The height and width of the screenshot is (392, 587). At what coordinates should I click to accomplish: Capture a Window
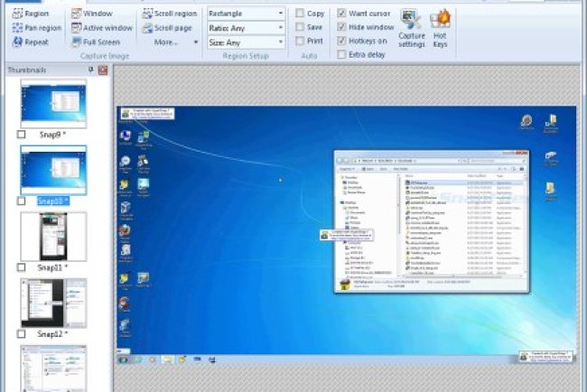pos(92,14)
